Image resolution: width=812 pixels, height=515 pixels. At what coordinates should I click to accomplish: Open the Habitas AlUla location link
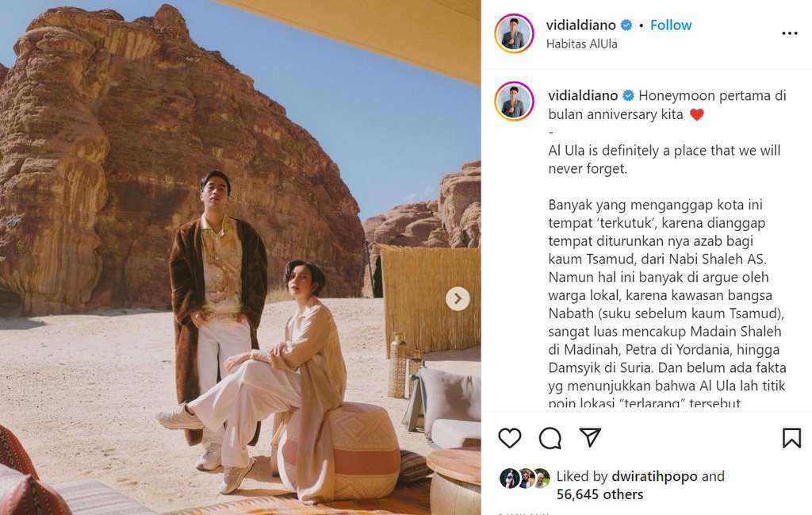[x=581, y=44]
